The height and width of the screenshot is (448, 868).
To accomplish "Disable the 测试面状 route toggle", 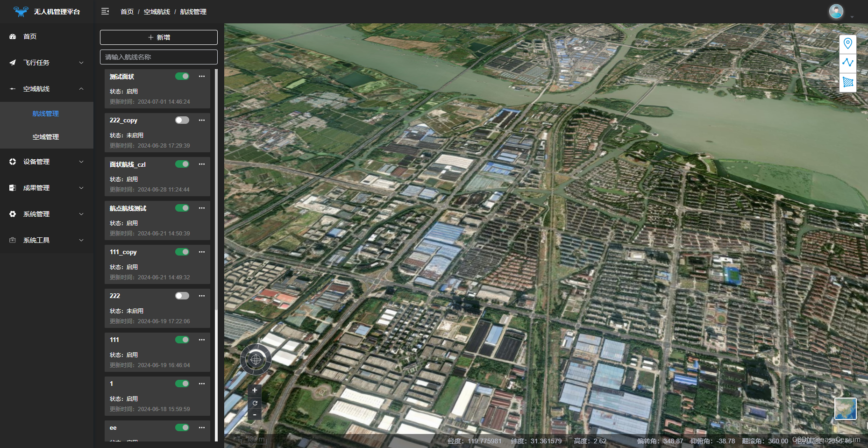I will [182, 76].
